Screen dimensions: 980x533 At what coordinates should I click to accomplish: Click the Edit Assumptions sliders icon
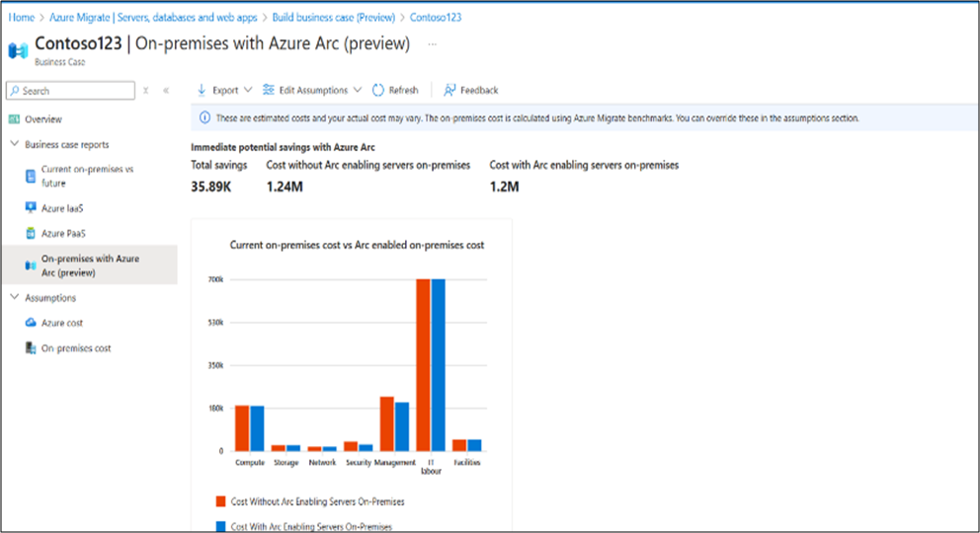[268, 90]
